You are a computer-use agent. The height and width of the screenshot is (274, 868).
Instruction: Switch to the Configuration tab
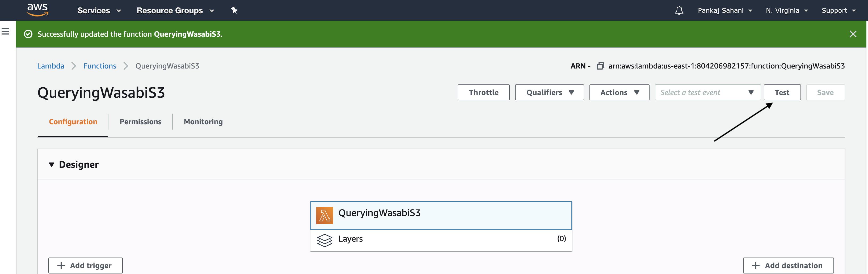[73, 122]
